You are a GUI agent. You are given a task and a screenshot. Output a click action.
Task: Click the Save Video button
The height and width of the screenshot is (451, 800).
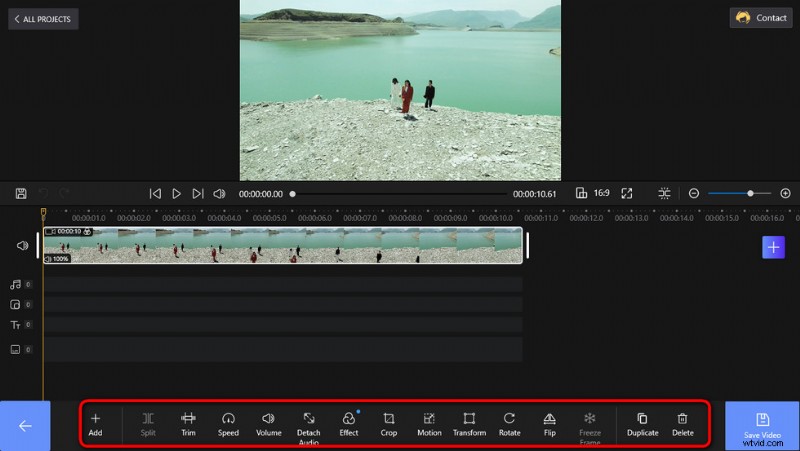[762, 425]
